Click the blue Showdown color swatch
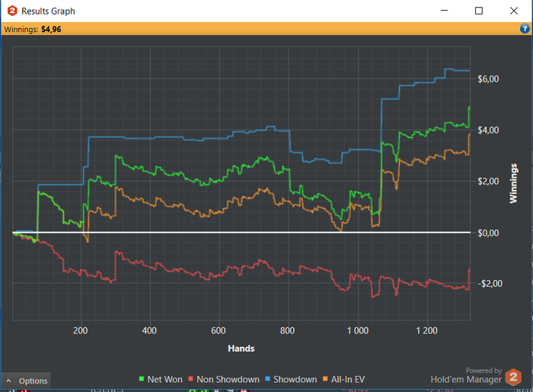This screenshot has height=392, width=533. pos(267,379)
